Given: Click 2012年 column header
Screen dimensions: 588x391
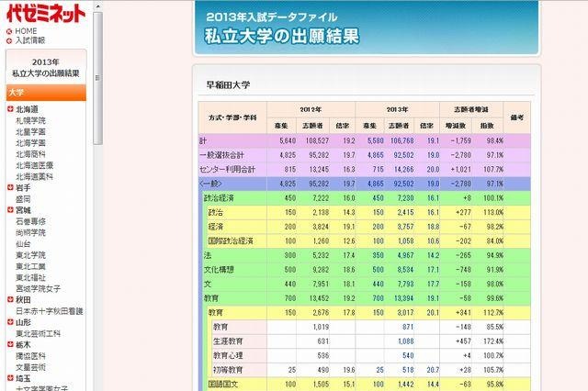Looking at the screenshot, I should point(311,109).
